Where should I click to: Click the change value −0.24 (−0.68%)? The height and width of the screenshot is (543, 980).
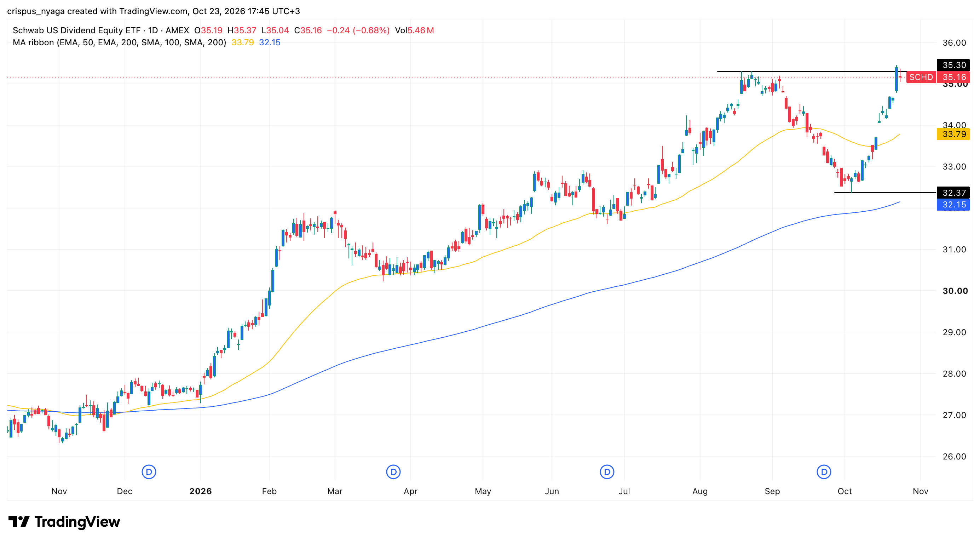coord(358,30)
